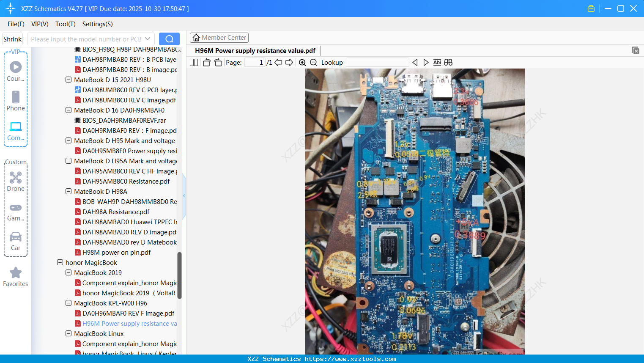The image size is (644, 363).
Task: Rotate the page clockwise
Action: (218, 62)
